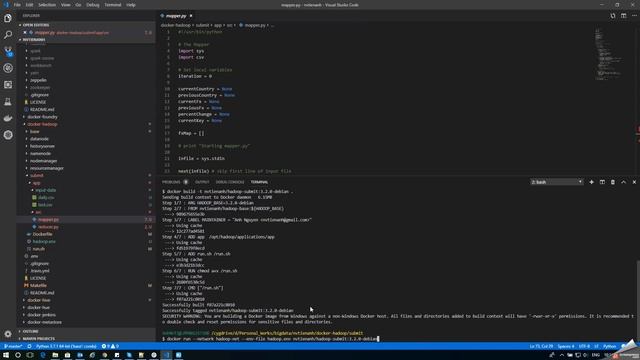Open the View menu
This screenshot has width=640, height=360.
65,5
